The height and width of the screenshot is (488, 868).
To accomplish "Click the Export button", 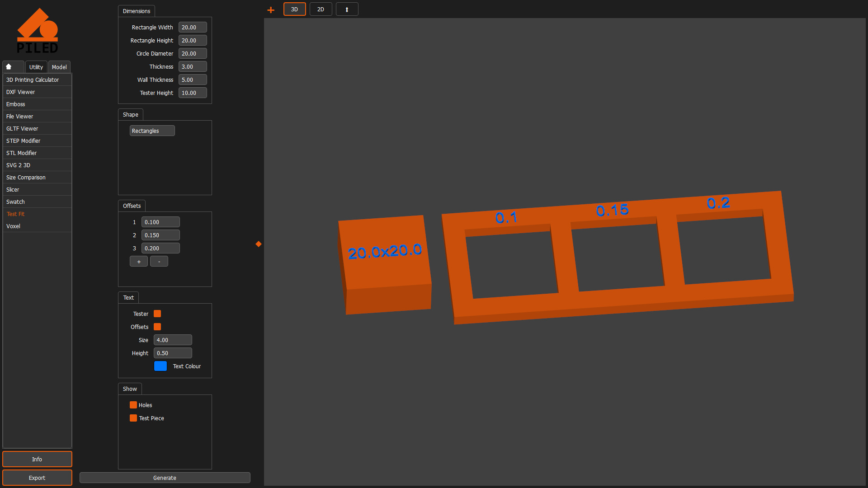I will [37, 478].
